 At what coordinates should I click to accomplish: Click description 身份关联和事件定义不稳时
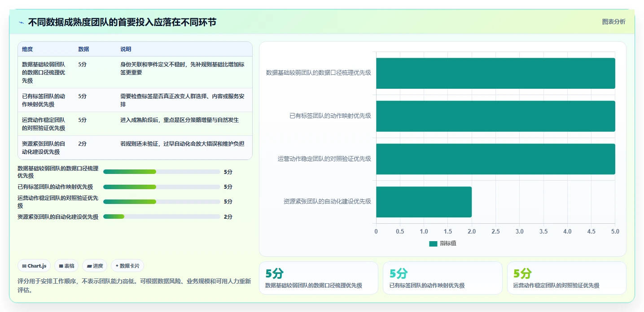[182, 69]
